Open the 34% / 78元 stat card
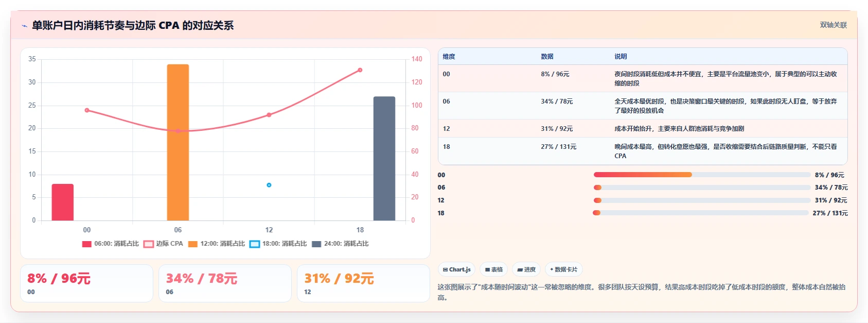 [x=225, y=283]
